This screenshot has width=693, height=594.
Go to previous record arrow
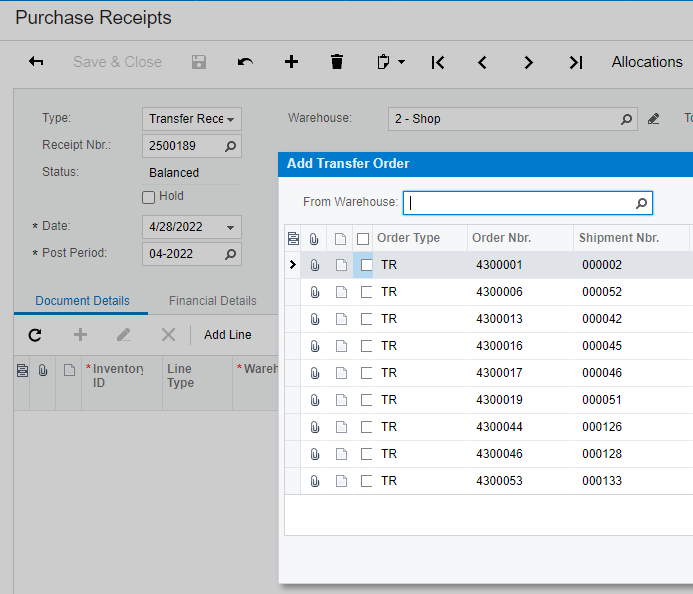[x=482, y=62]
